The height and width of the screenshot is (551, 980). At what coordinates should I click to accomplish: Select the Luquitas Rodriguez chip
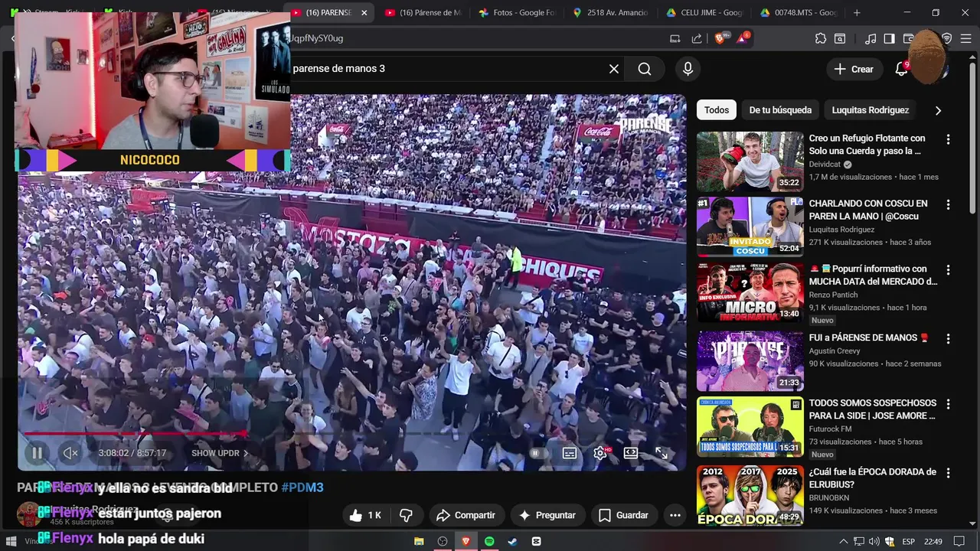tap(871, 110)
